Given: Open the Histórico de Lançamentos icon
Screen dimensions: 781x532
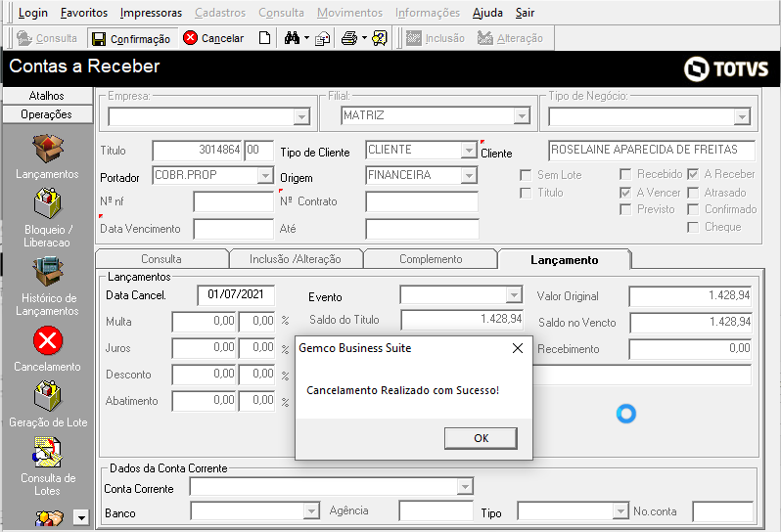Looking at the screenshot, I should [x=48, y=271].
